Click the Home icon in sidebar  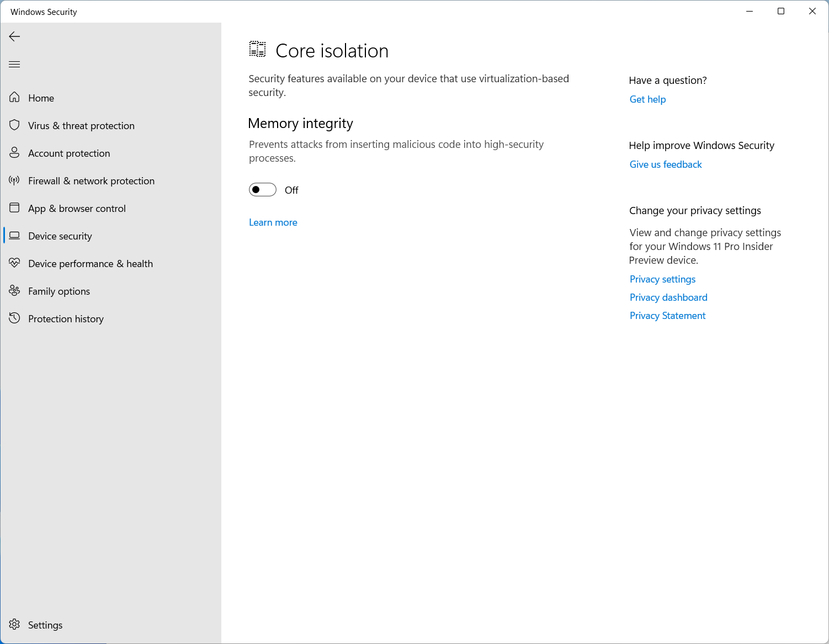pos(14,97)
